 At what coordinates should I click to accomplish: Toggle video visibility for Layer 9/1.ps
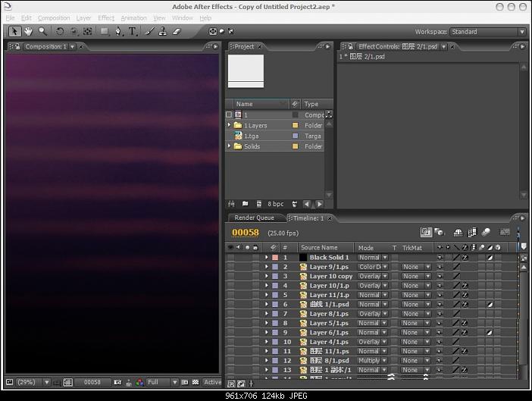tap(230, 267)
